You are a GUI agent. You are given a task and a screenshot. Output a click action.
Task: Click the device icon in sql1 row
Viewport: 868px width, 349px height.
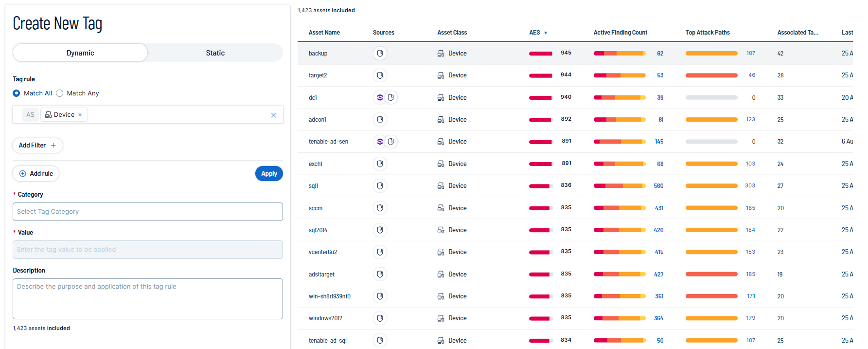pos(441,186)
